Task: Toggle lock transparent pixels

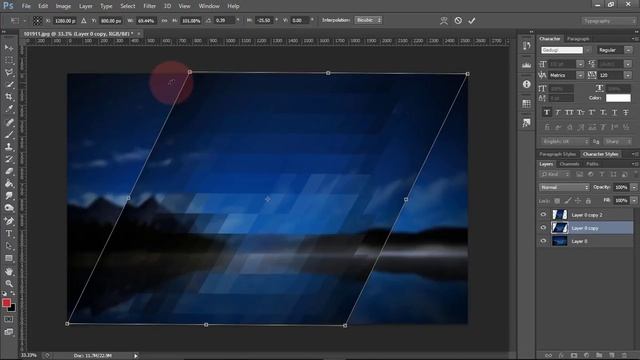Action: [557, 200]
